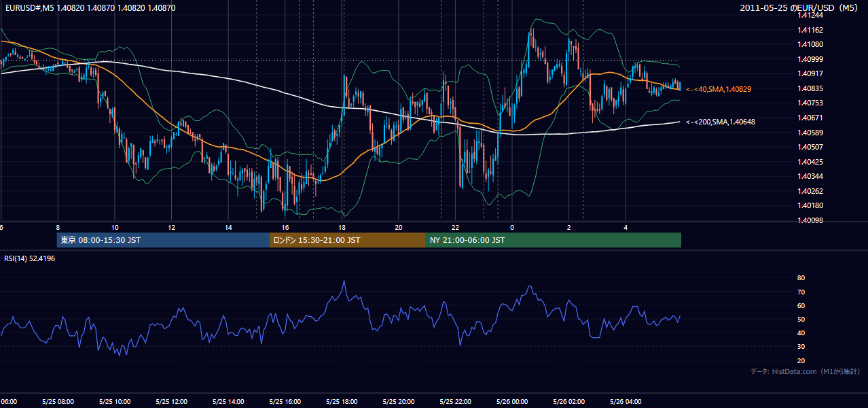Click the 5/26 02:00 time label
This screenshot has width=868, height=408.
tap(569, 402)
